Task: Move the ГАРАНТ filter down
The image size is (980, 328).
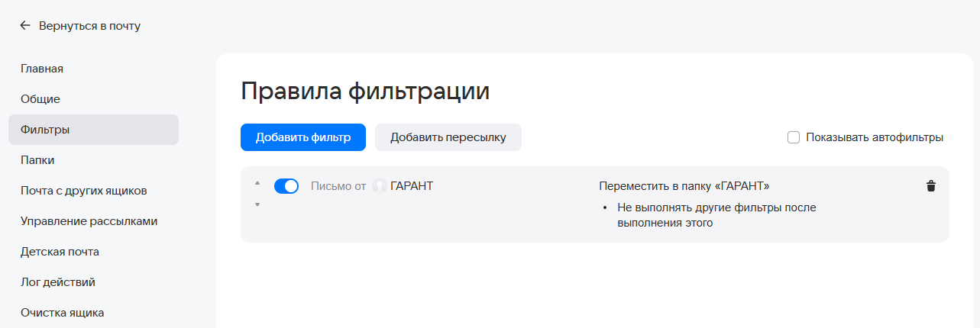Action: (x=257, y=204)
